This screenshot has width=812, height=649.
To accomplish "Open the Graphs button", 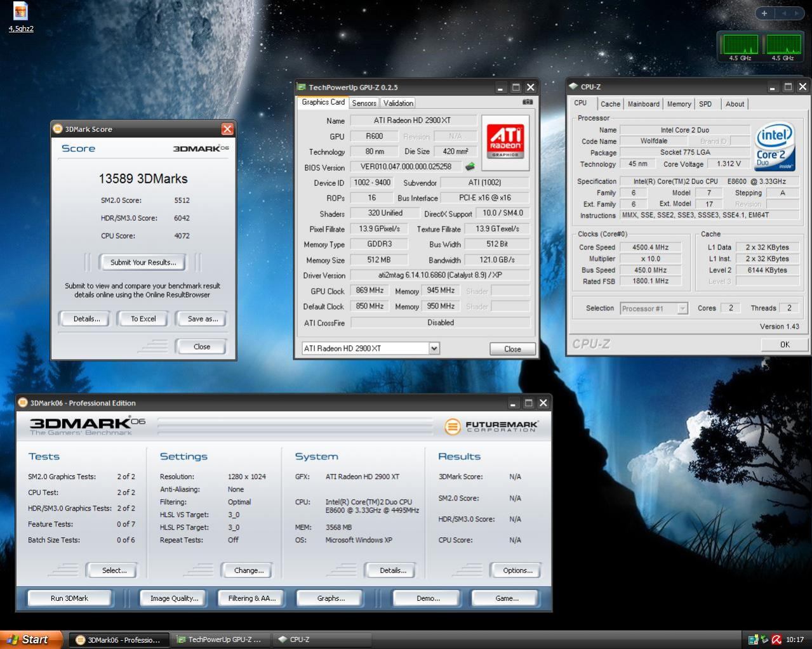I will [x=331, y=598].
